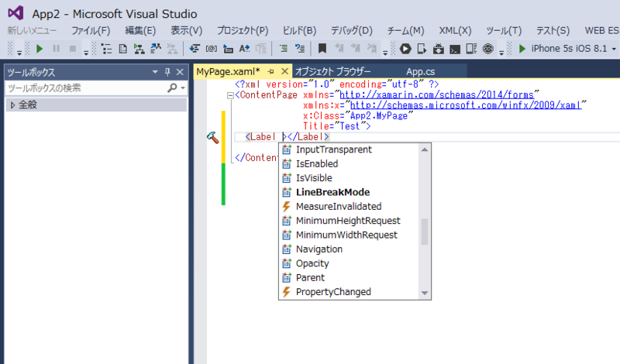Click IntelliSense list scroll up arrow
Viewport: 620px width, 364px height.
click(x=425, y=149)
